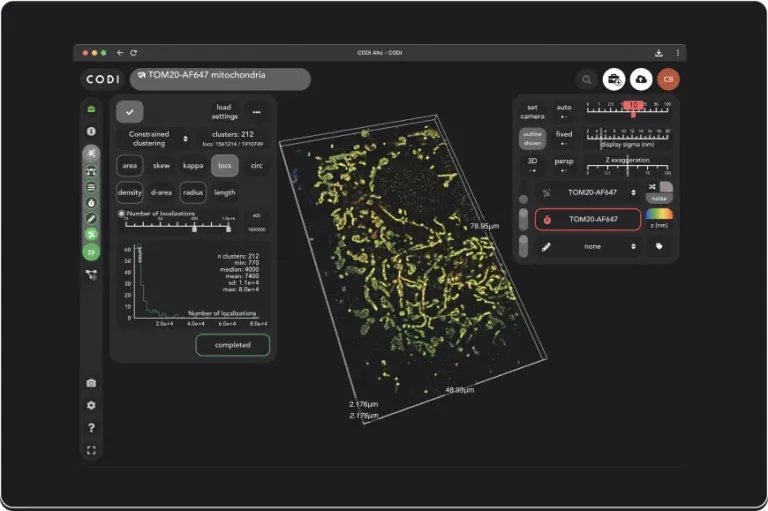
Task: Click the rainbow z (nm) color map swatch
Action: 659,214
